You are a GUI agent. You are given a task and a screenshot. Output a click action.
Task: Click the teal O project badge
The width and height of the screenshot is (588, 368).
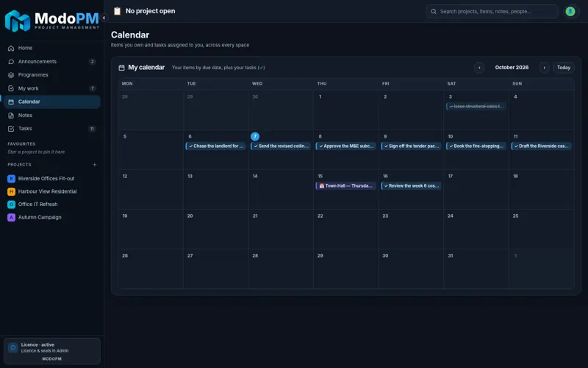[x=11, y=205]
